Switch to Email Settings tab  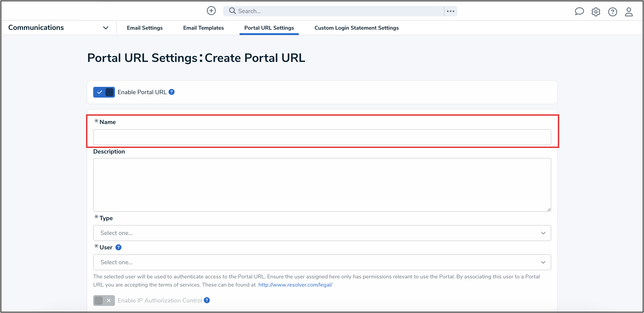click(144, 28)
